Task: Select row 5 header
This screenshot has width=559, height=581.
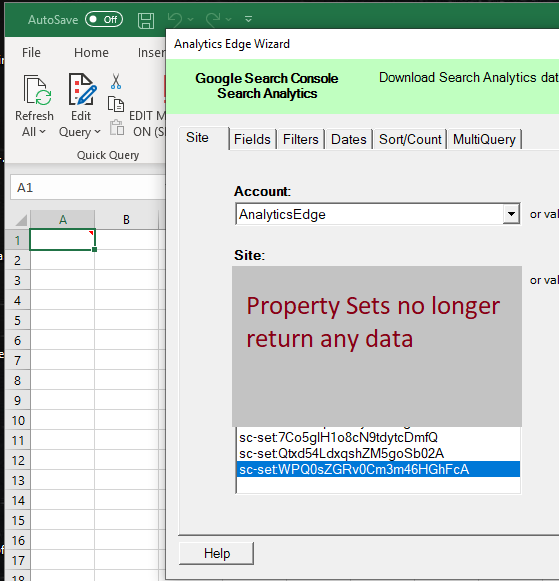Action: tap(17, 320)
